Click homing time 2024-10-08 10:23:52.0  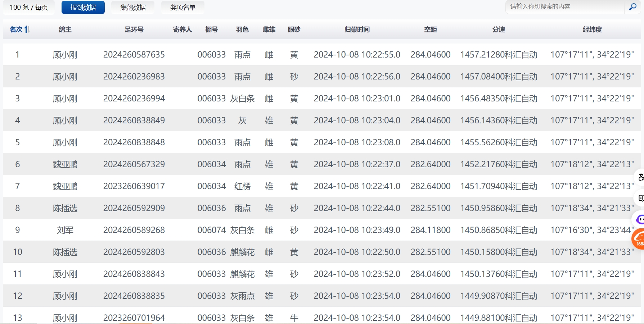coord(357,274)
